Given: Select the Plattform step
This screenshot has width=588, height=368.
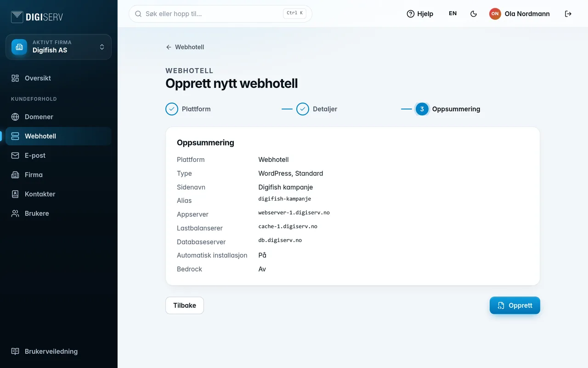Looking at the screenshot, I should click(x=188, y=109).
